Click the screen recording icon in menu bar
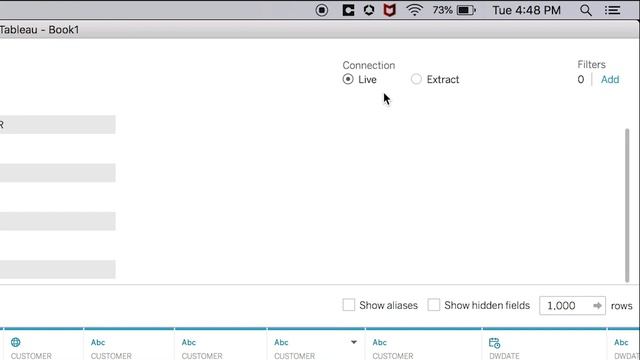This screenshot has width=640, height=360. (x=322, y=10)
